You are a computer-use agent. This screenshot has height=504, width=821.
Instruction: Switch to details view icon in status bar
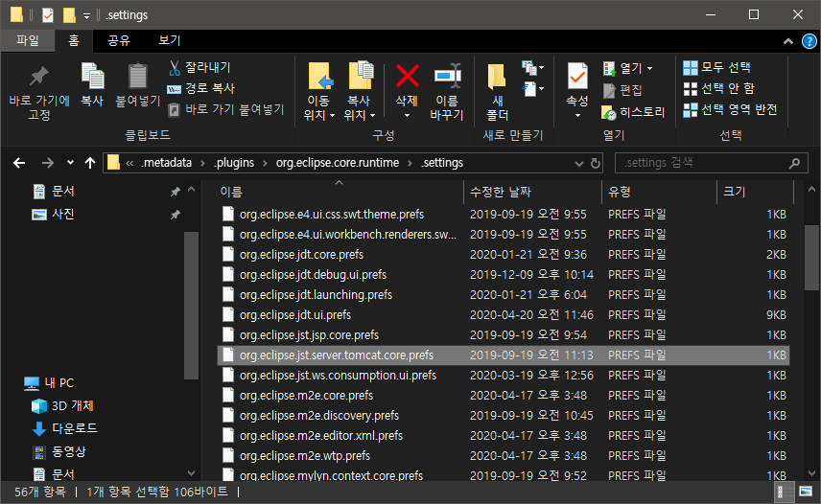coord(784,492)
